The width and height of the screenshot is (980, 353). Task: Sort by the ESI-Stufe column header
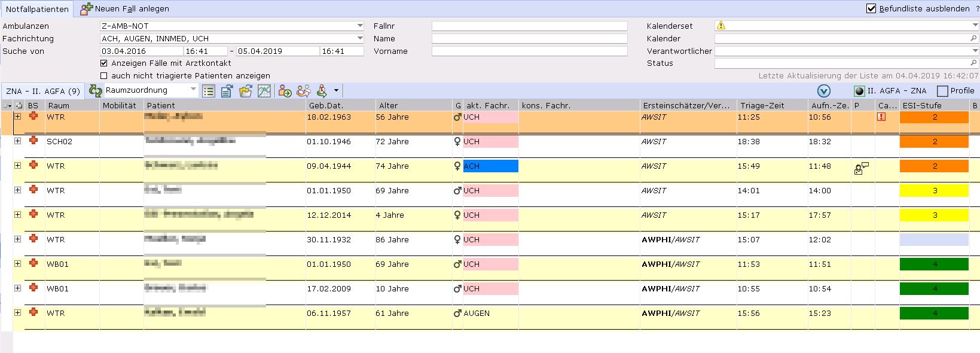click(934, 105)
